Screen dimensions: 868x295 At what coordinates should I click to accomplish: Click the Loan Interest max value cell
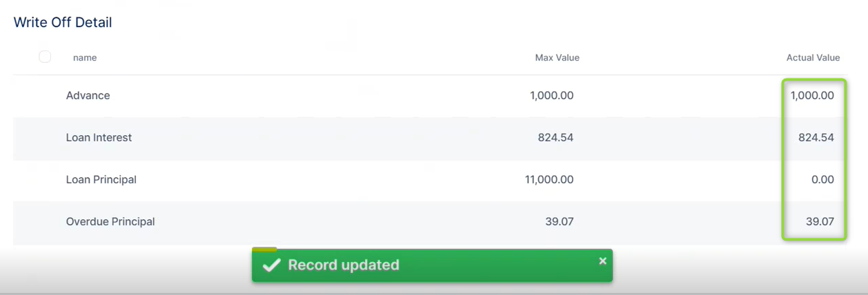(x=555, y=138)
